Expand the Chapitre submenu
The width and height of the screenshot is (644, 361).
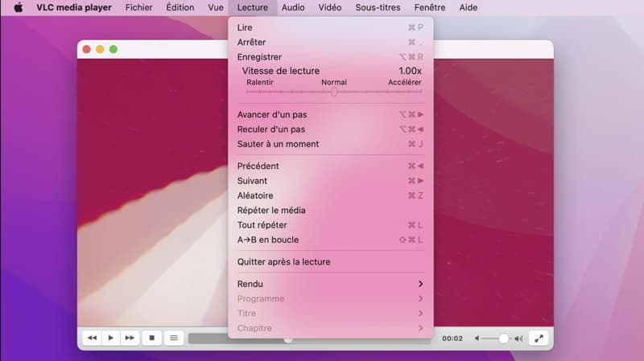[331, 328]
